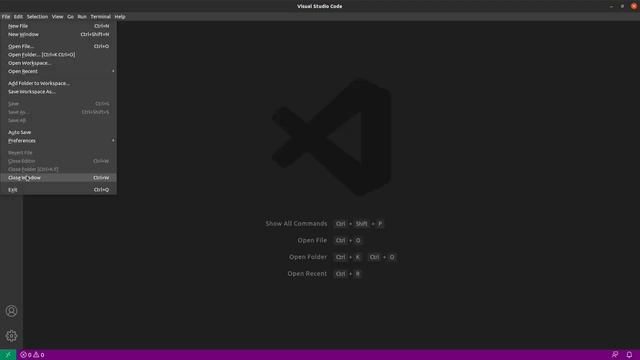This screenshot has width=640, height=360.
Task: Choose Open Folder... menu entry
Action: (58, 54)
